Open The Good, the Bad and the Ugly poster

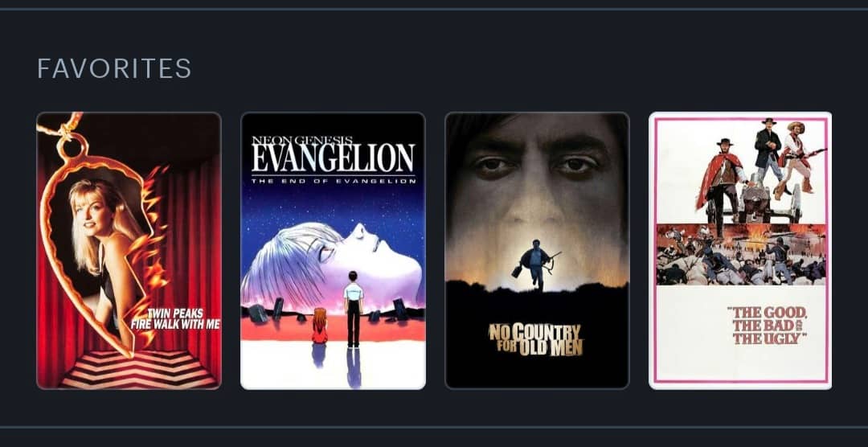(x=740, y=250)
